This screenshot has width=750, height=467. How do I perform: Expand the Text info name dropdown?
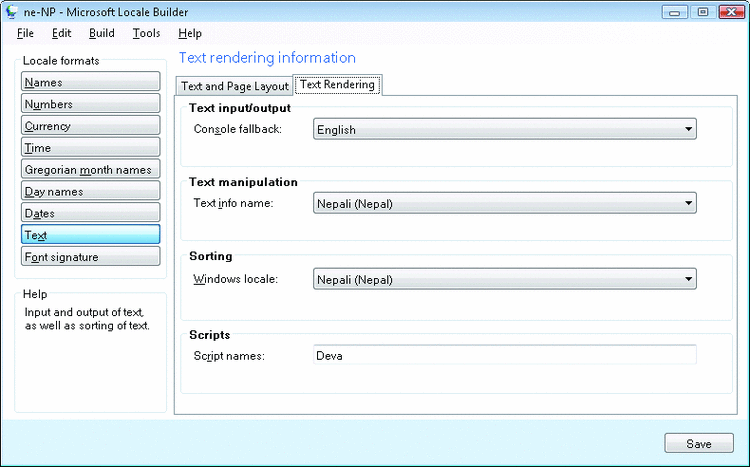coord(505,203)
